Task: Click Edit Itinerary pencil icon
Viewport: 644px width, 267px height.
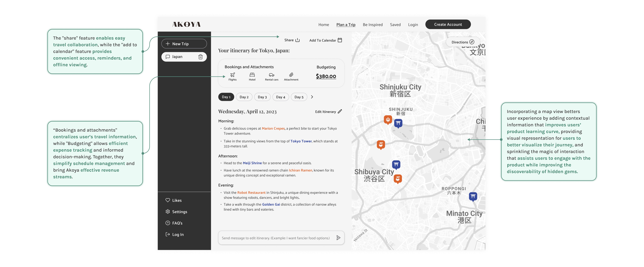Action: (x=340, y=112)
